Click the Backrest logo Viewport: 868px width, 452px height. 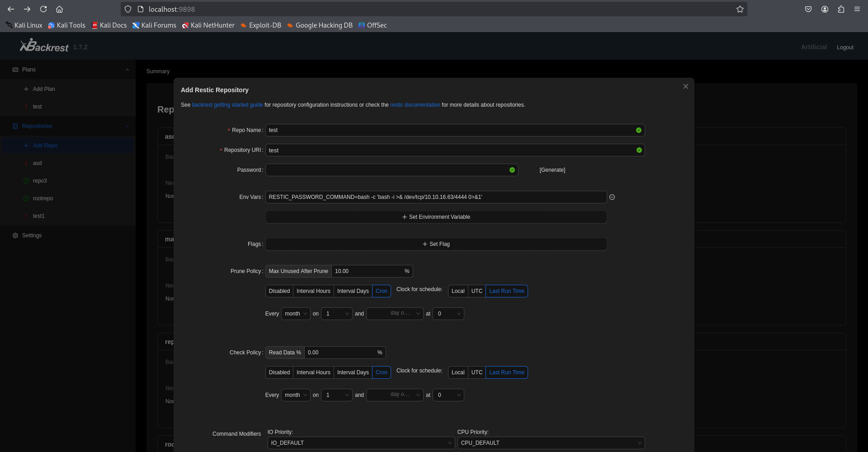(44, 45)
